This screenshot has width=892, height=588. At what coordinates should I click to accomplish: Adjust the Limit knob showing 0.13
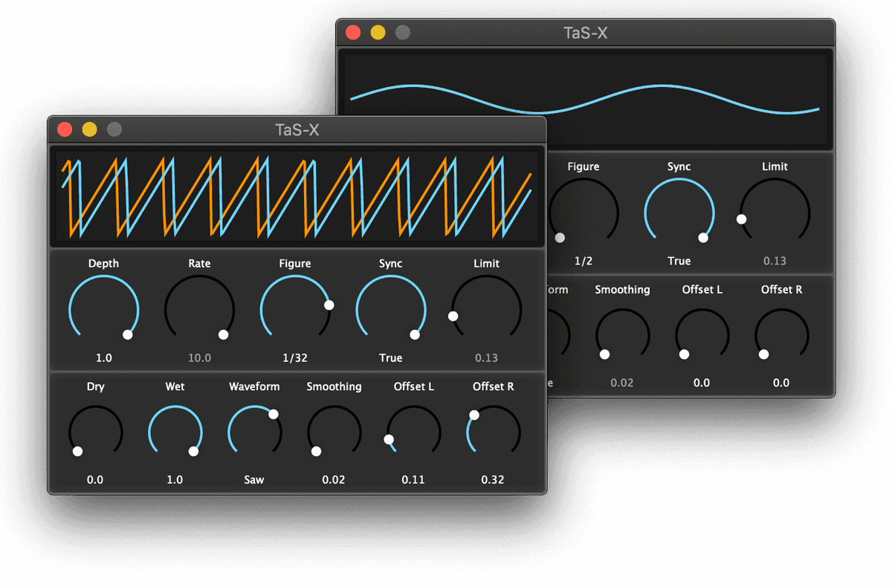[x=486, y=307]
